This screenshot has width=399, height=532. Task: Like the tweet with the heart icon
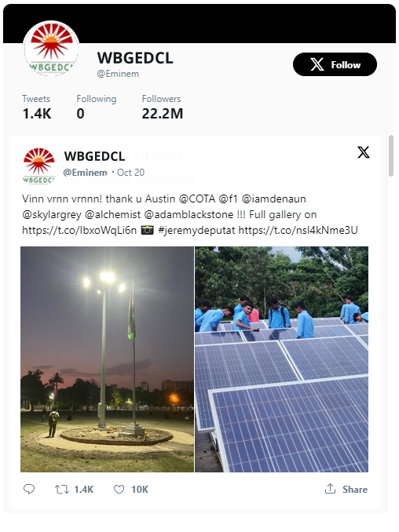point(119,490)
